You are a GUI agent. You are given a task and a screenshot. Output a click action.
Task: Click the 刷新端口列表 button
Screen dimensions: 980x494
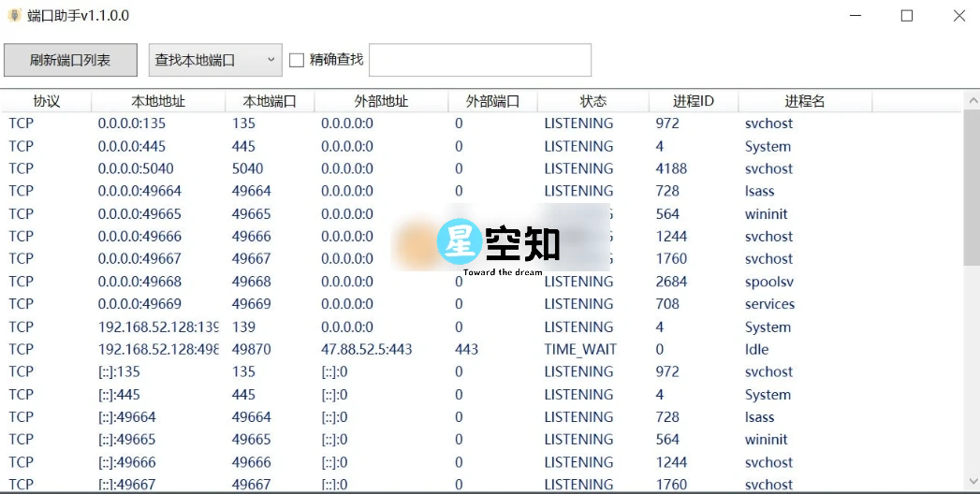coord(70,60)
